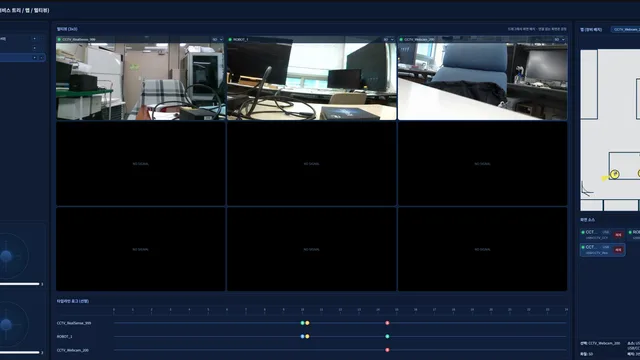The height and width of the screenshot is (360, 640).
Task: Adjust the slider under the upper joystick
Action: click(20, 284)
